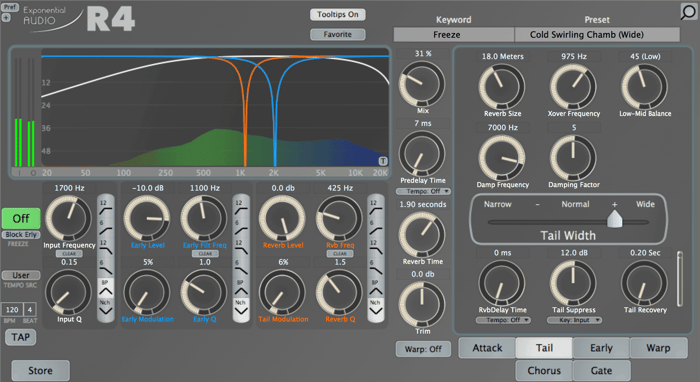This screenshot has height=382, width=700.
Task: Select 6 dB low-pass shape for Early filter
Action: pos(241,268)
